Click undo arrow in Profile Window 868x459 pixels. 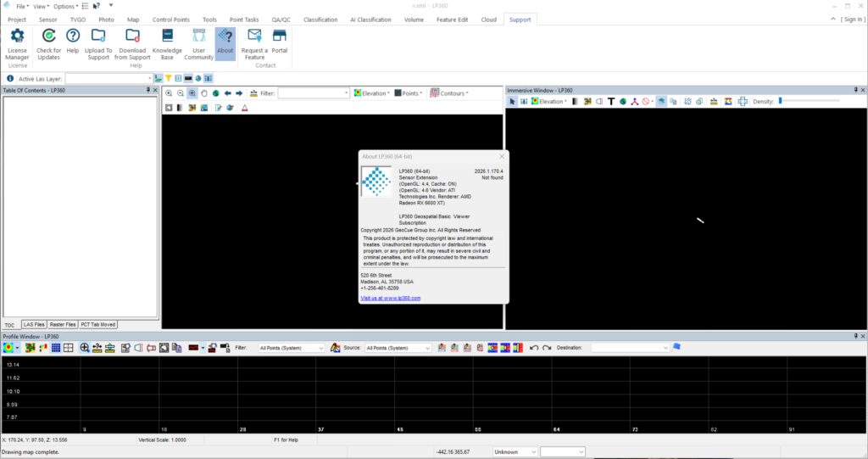tap(534, 348)
